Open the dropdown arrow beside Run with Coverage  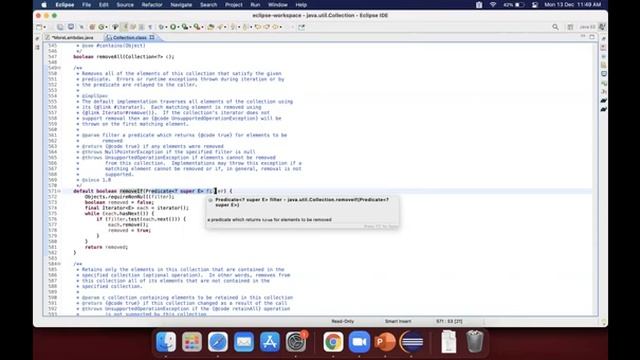point(190,27)
